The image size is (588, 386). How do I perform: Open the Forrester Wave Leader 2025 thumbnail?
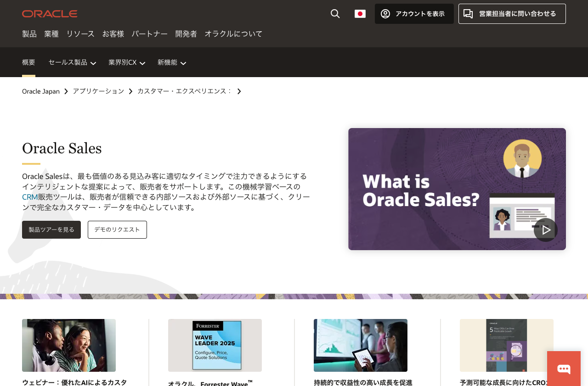pyautogui.click(x=215, y=345)
